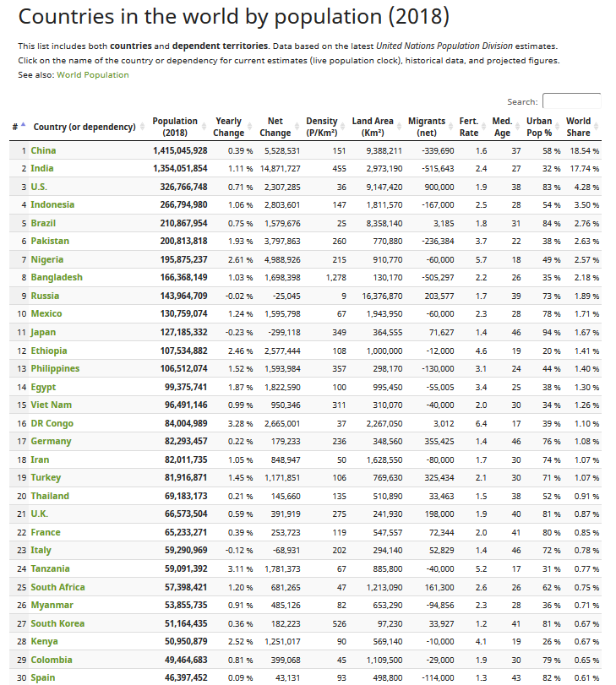This screenshot has height=685, width=616.
Task: Open the Indonesia country link
Action: point(52,204)
